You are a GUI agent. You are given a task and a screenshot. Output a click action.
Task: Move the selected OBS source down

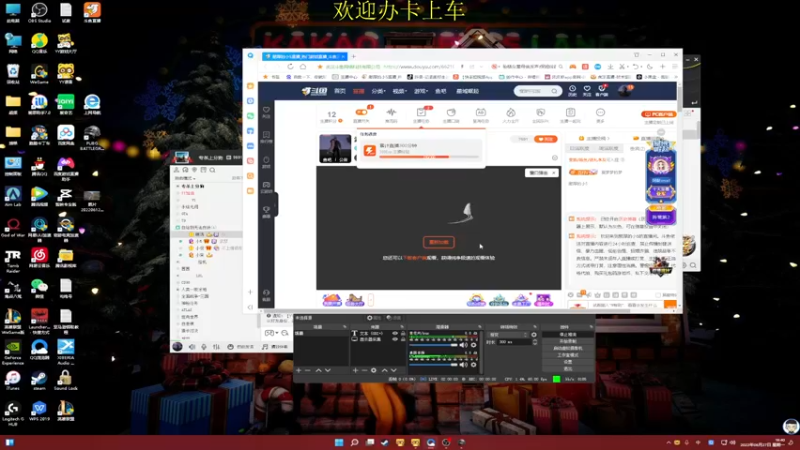[x=393, y=370]
